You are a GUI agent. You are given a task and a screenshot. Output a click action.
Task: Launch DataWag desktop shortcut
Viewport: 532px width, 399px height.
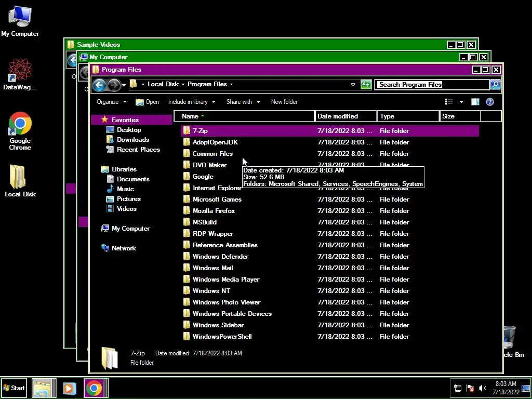[x=20, y=74]
